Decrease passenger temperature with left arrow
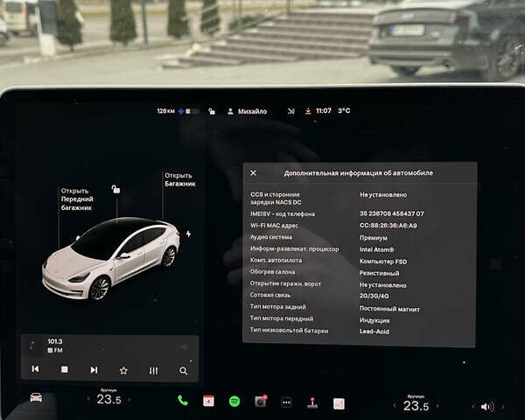Image resolution: width=525 pixels, height=420 pixels. (395, 406)
